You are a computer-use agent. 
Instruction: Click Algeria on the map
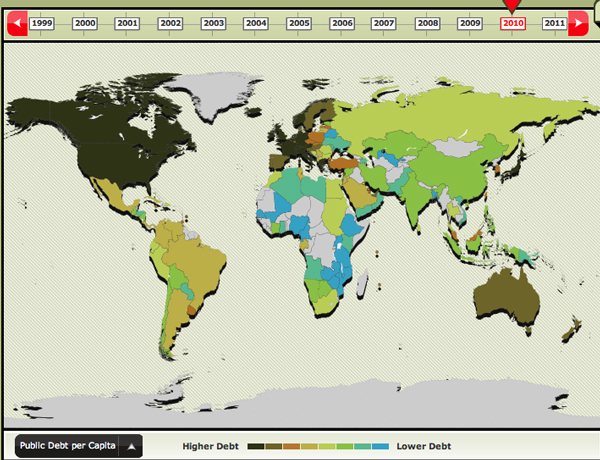(289, 184)
